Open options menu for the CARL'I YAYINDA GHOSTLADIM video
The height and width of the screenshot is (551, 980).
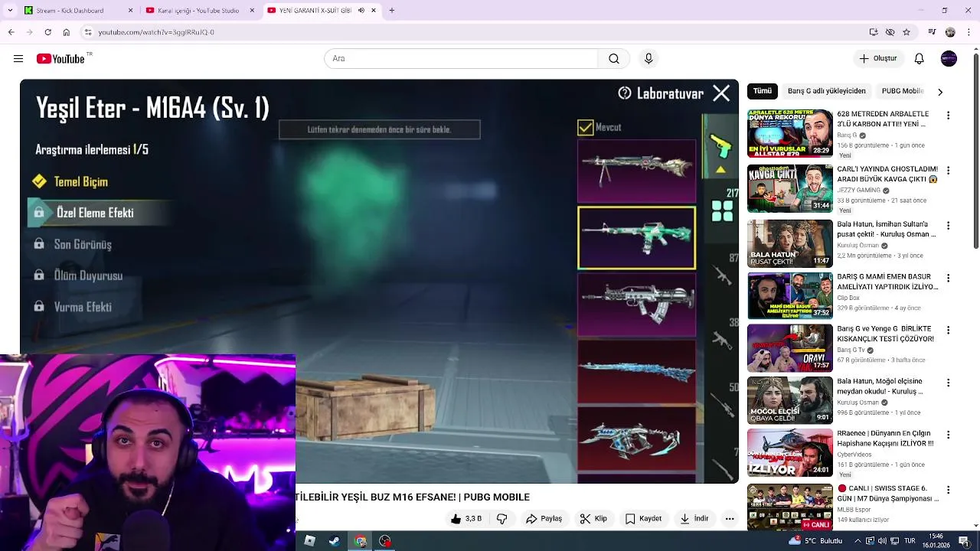coord(949,171)
